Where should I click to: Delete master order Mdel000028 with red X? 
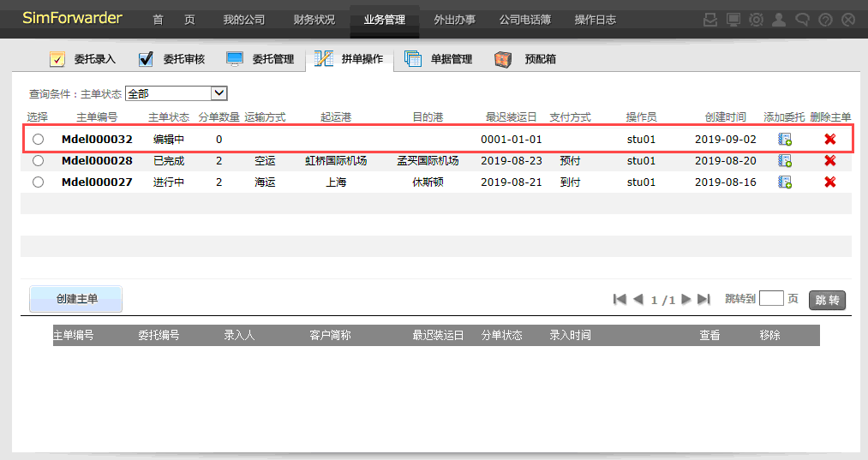click(x=829, y=160)
